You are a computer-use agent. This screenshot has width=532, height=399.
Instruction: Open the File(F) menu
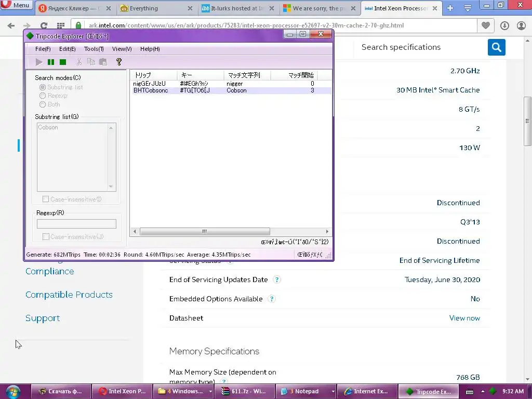pyautogui.click(x=43, y=49)
